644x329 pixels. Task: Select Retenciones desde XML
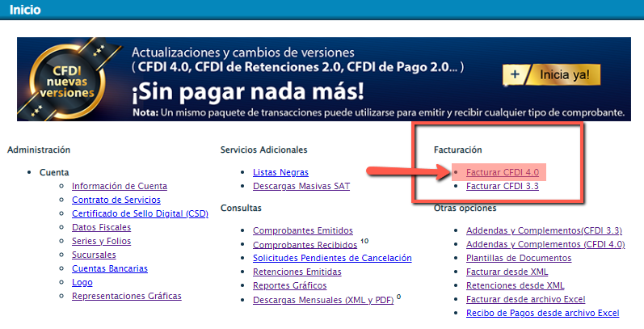(515, 285)
